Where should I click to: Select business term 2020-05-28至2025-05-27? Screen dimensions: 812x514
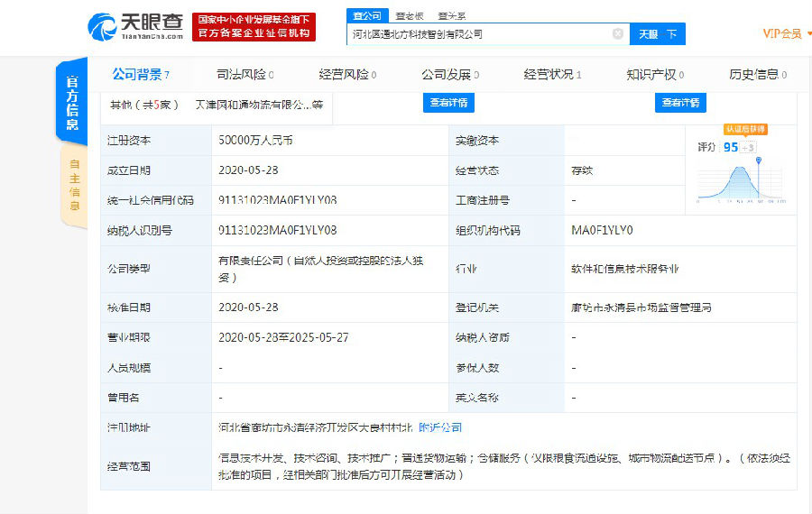tap(283, 337)
